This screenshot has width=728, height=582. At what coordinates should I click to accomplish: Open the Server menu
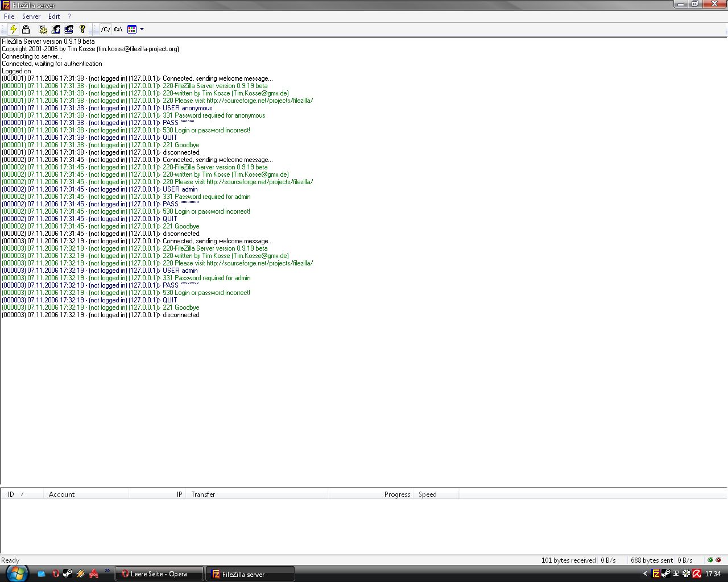coord(31,16)
